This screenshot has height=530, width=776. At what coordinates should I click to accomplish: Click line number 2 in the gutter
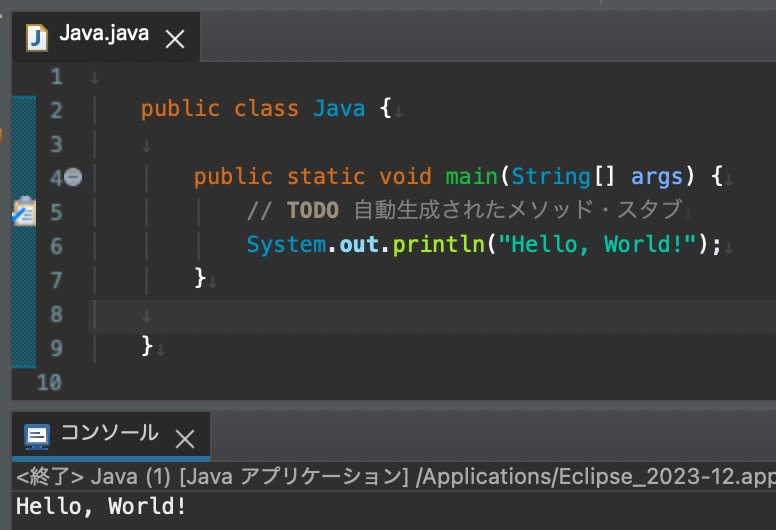56,110
